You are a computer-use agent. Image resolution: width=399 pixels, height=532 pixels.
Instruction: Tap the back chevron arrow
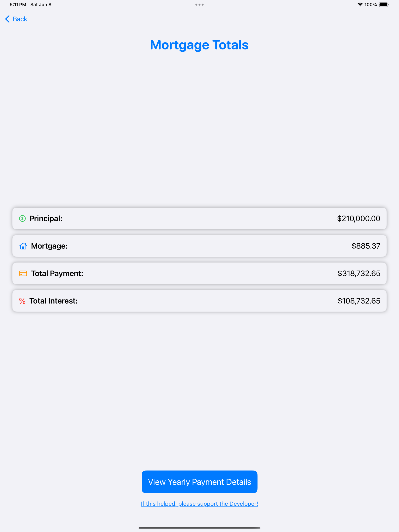7,19
